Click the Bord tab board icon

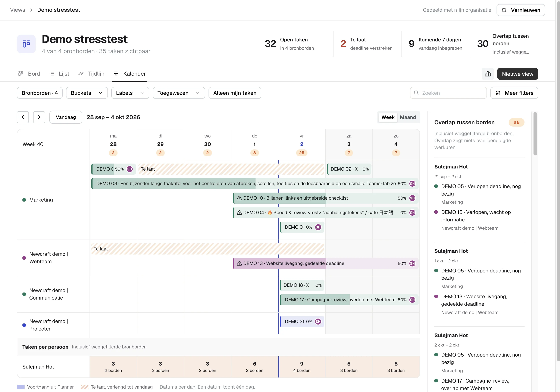[x=21, y=74]
